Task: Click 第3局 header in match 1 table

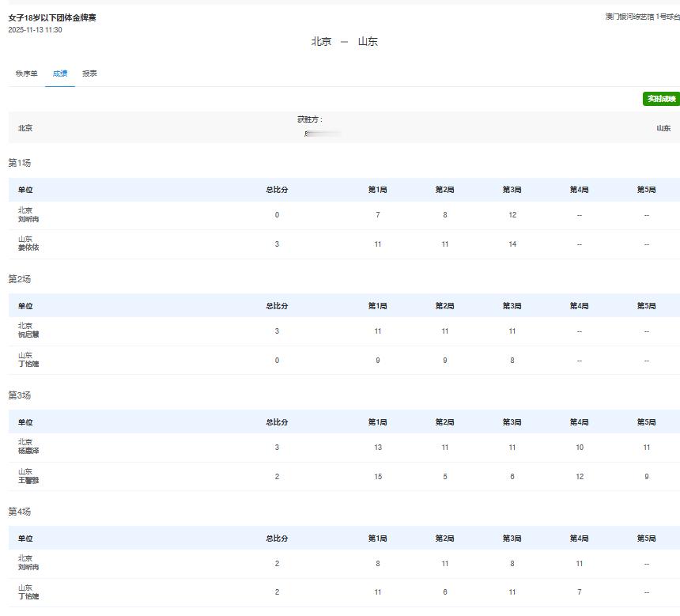Action: (x=512, y=190)
